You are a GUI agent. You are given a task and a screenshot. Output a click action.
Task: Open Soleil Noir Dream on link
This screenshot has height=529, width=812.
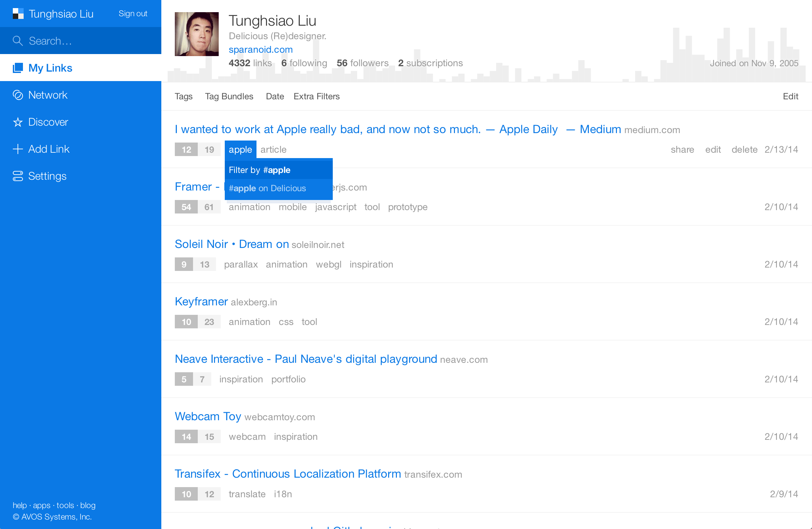point(232,244)
